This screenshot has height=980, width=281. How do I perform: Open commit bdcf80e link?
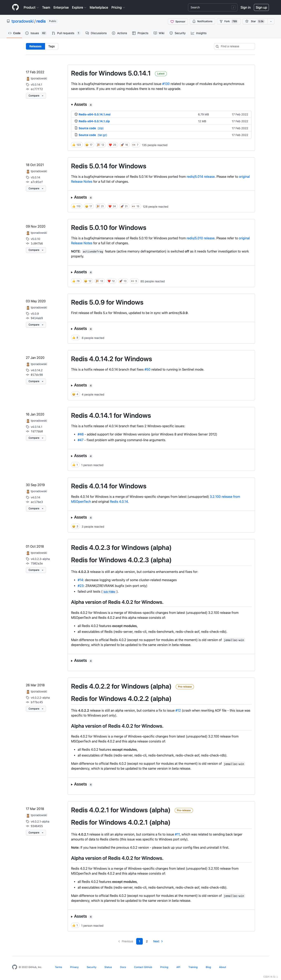(109, 592)
